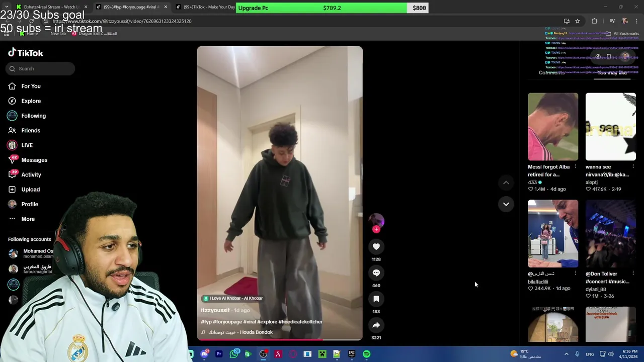The image size is (644, 362).
Task: Switch to TikTok - Make Your Day tab
Action: 205,7
